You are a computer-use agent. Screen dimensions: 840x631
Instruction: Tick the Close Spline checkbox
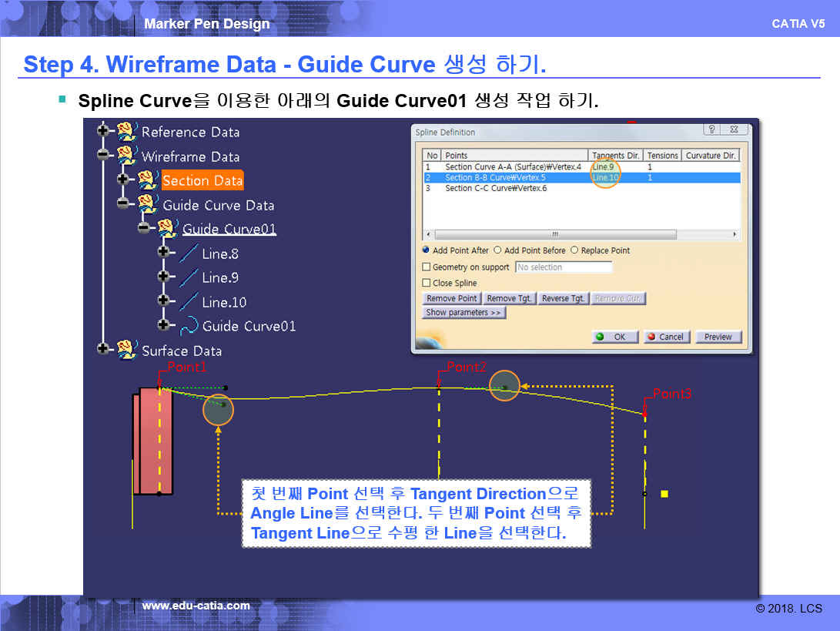(427, 284)
